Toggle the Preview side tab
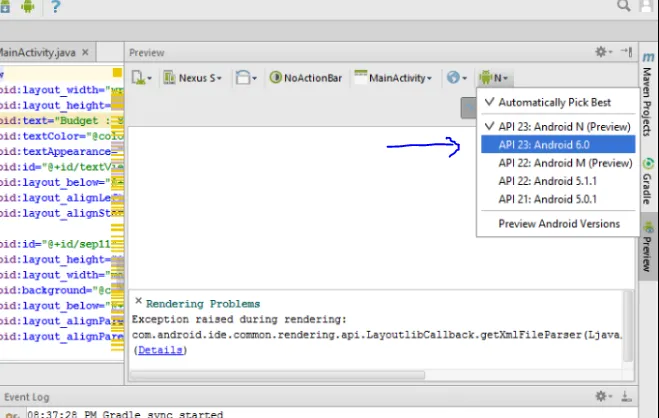The image size is (659, 418). click(648, 247)
